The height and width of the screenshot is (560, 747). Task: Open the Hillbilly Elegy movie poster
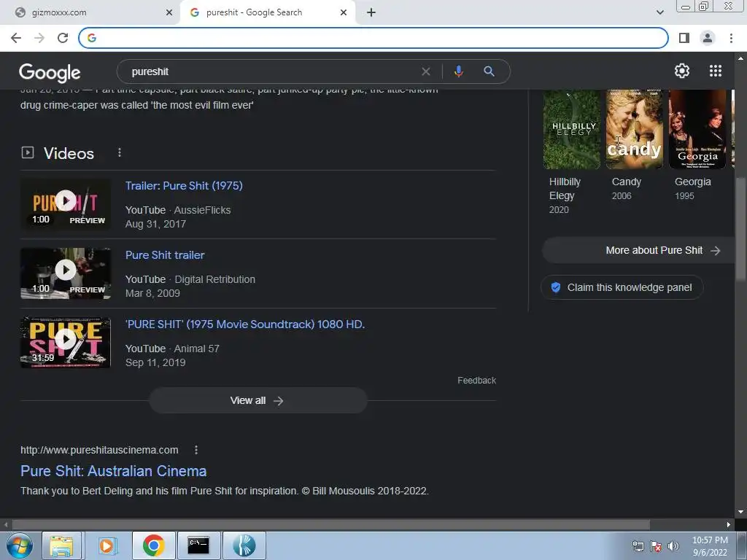click(572, 129)
